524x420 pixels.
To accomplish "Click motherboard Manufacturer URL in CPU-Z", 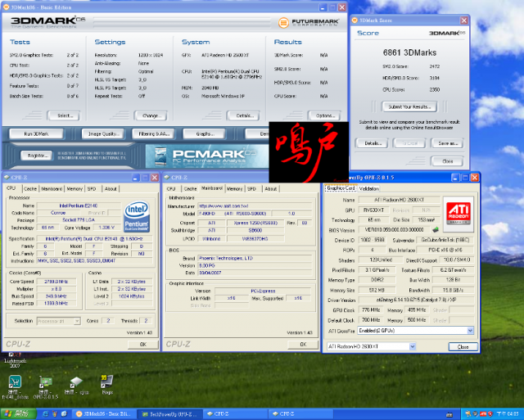I will (255, 206).
